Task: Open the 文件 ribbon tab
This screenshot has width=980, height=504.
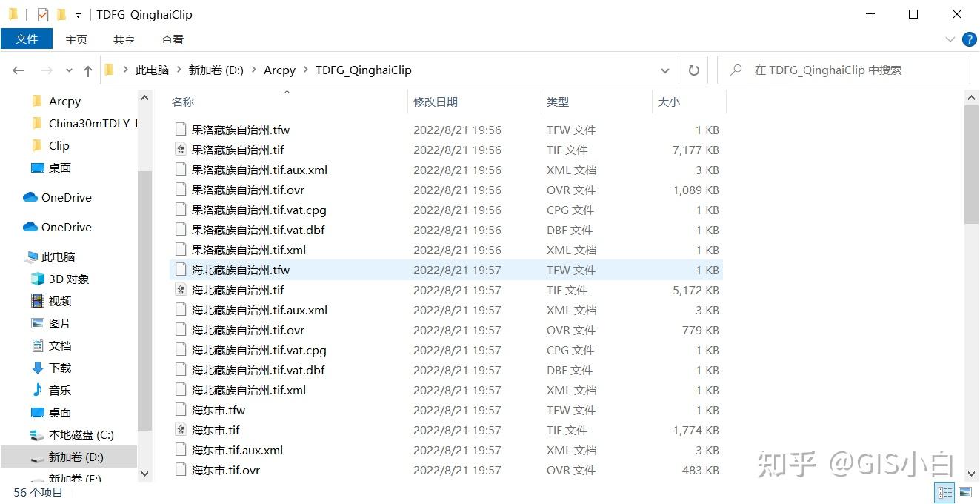Action: click(x=27, y=39)
